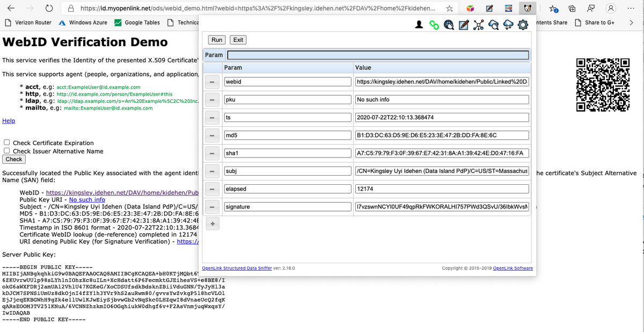Remove the elapsed parameter row
Viewport: 644px width, 332px height.
click(x=212, y=189)
